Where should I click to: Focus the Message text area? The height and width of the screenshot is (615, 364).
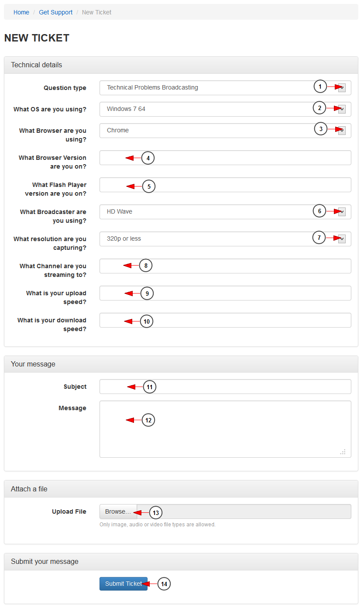(225, 429)
